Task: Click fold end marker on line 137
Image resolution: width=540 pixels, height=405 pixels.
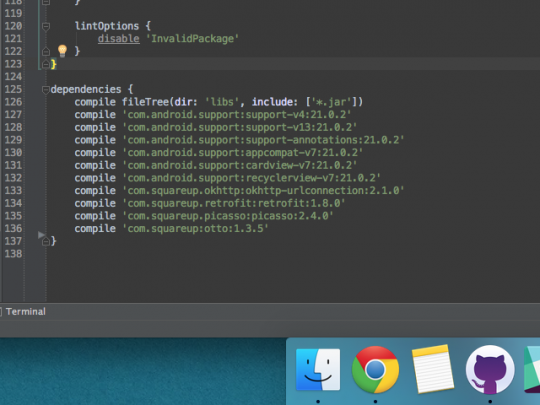Action: 46,241
